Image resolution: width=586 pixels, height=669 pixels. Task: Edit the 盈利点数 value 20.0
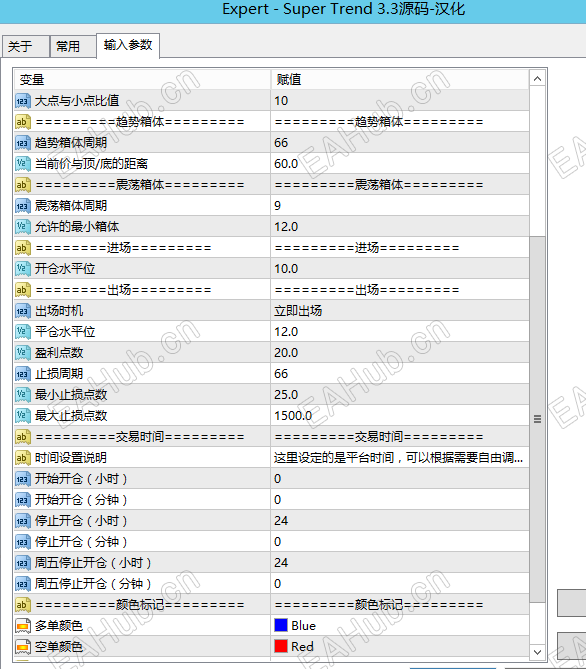[x=400, y=353]
